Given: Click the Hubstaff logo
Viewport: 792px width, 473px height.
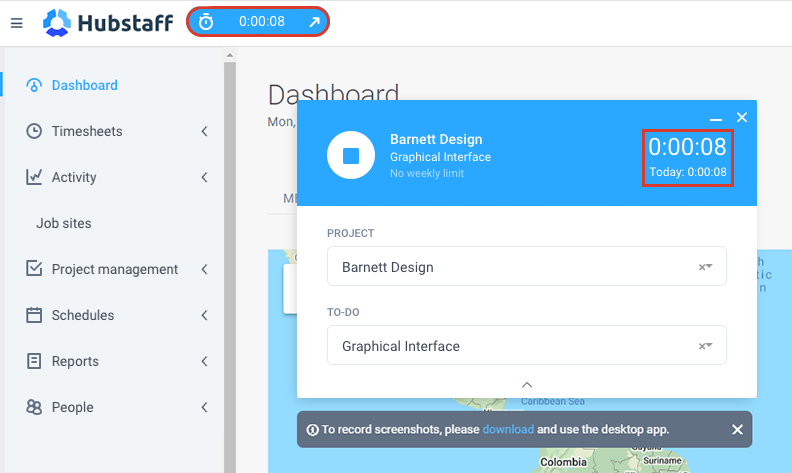Looking at the screenshot, I should [x=108, y=23].
